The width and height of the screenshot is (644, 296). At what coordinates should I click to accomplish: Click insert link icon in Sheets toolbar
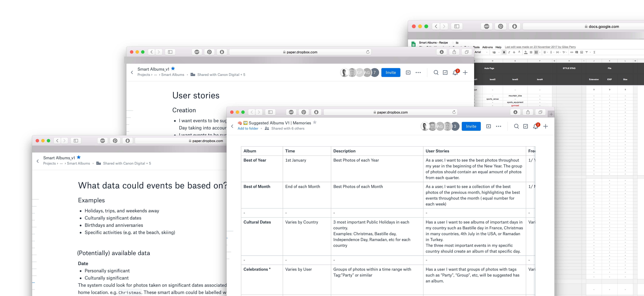[x=572, y=52]
